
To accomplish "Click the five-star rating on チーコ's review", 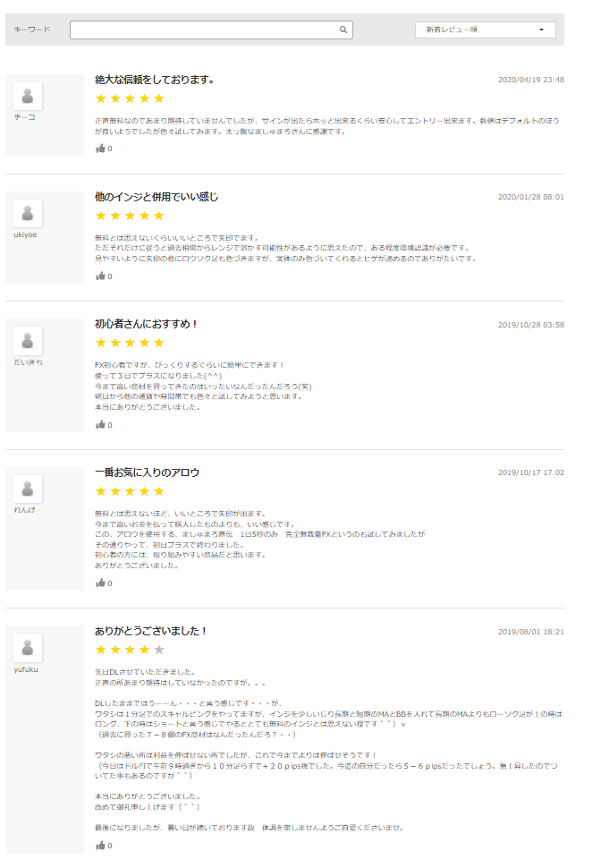I will point(130,98).
